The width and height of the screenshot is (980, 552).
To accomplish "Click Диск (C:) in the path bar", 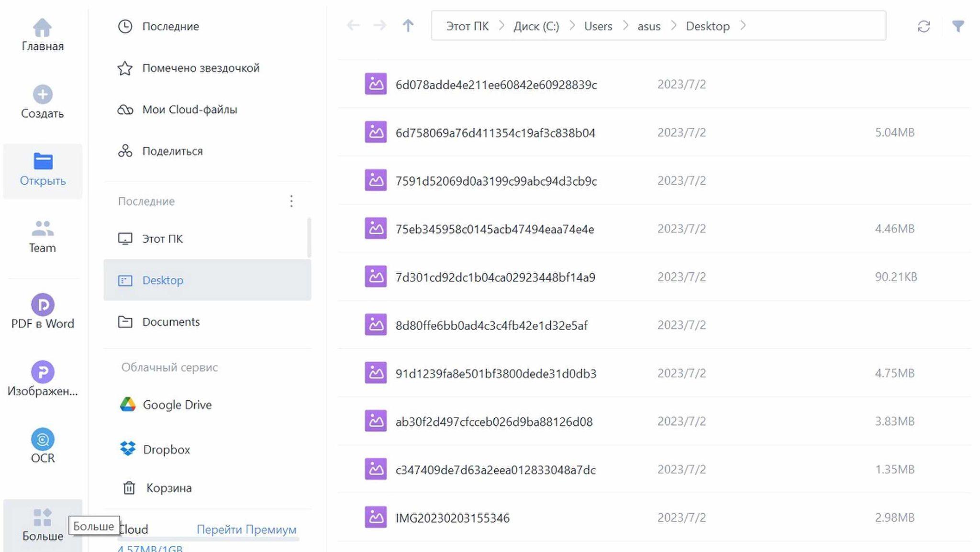I will pos(536,26).
